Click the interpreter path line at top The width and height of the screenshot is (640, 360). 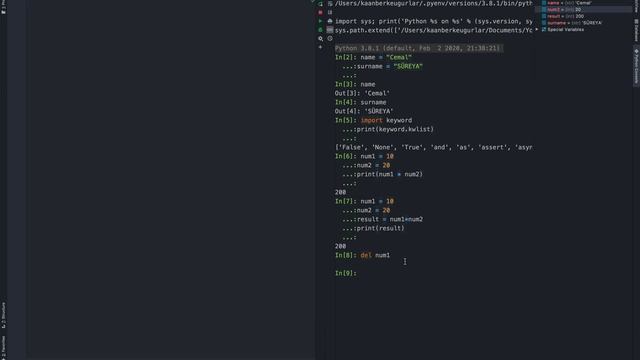433,4
